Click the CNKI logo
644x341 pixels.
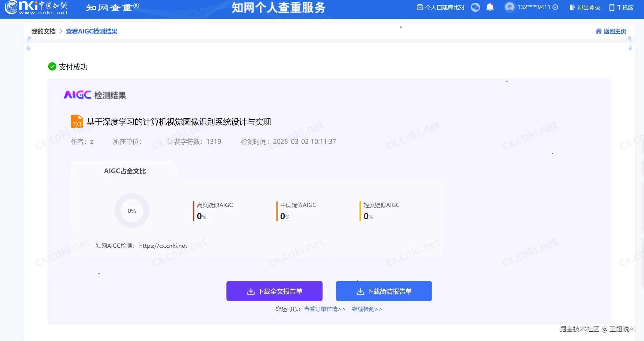(36, 8)
